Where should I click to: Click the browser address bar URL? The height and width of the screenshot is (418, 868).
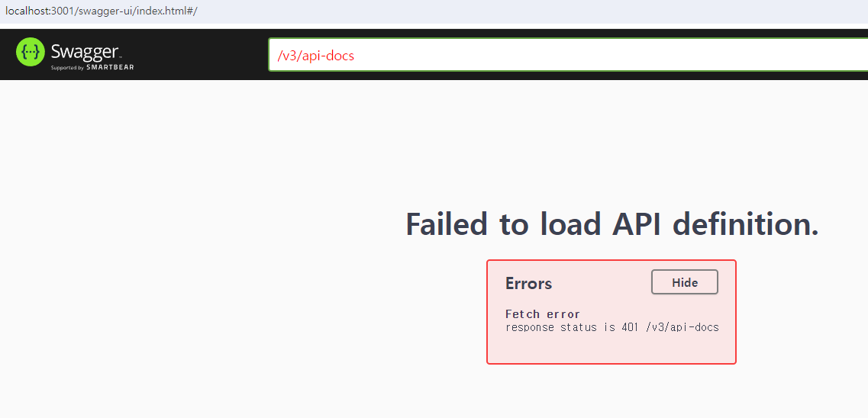(101, 11)
